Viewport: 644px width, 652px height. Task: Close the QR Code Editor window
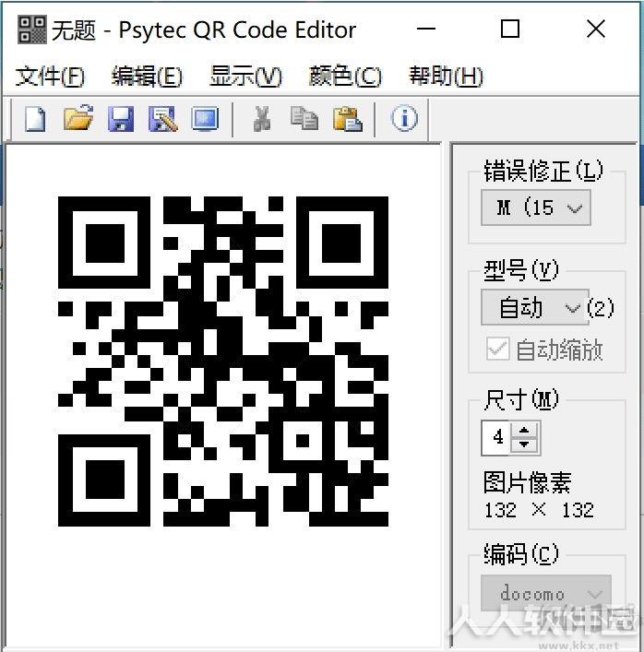click(x=596, y=30)
